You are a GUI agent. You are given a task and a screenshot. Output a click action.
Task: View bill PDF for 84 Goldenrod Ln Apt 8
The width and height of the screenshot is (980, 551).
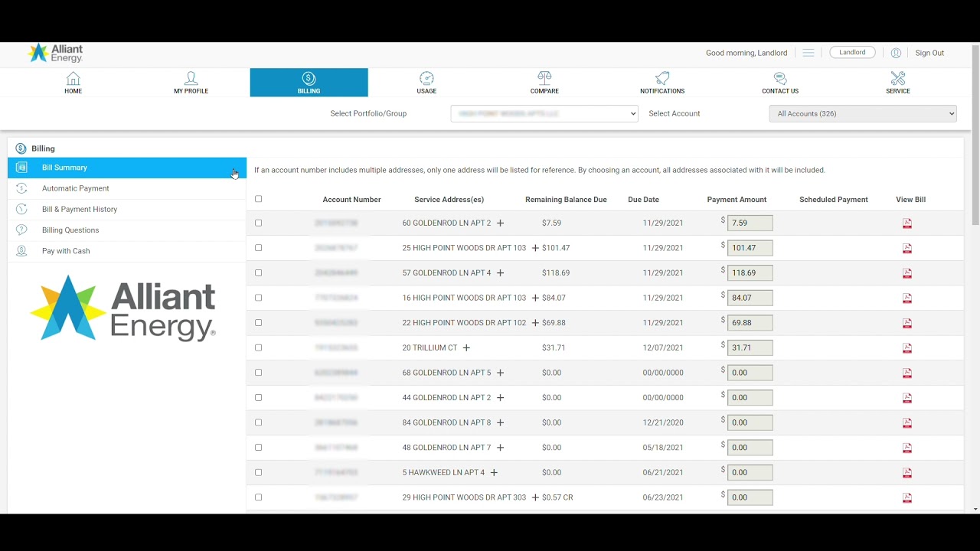click(907, 422)
